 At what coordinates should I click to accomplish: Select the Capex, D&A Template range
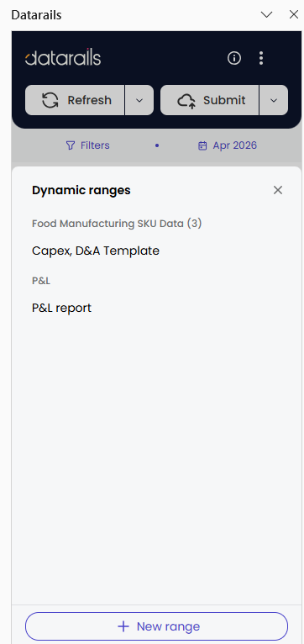tap(96, 251)
